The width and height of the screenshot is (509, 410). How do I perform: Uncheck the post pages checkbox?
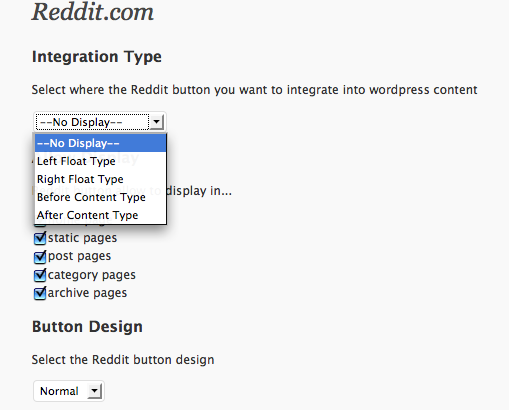point(40,256)
